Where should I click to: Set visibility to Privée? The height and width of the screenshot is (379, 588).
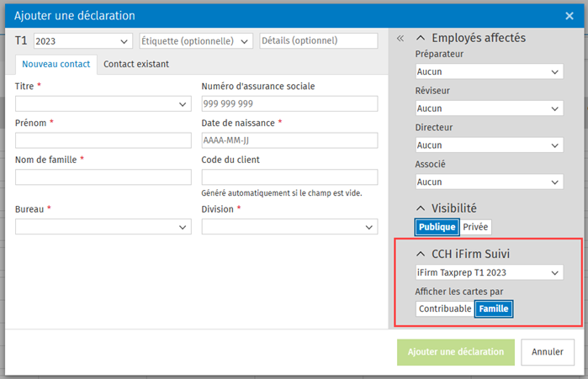click(475, 227)
